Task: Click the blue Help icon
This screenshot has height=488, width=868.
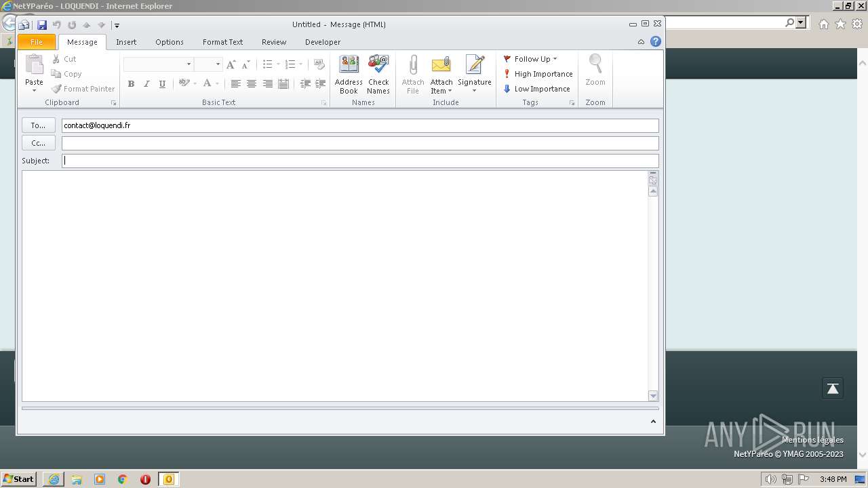Action: (656, 41)
